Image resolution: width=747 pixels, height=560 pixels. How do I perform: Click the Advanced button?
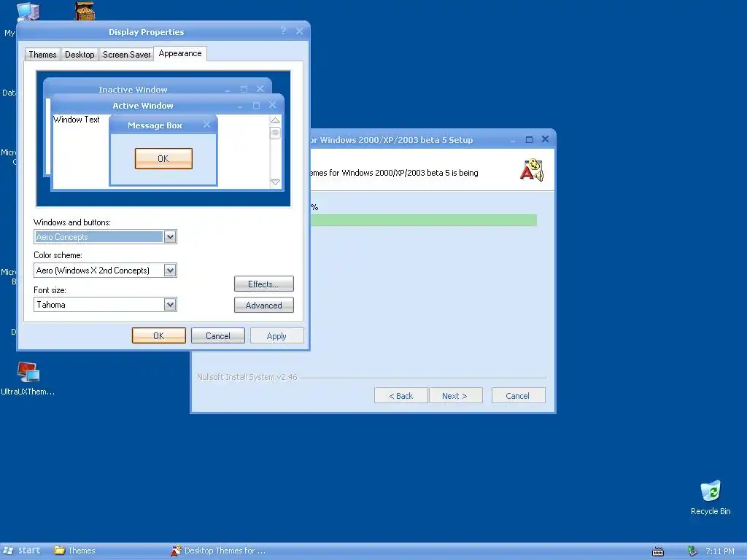263,306
